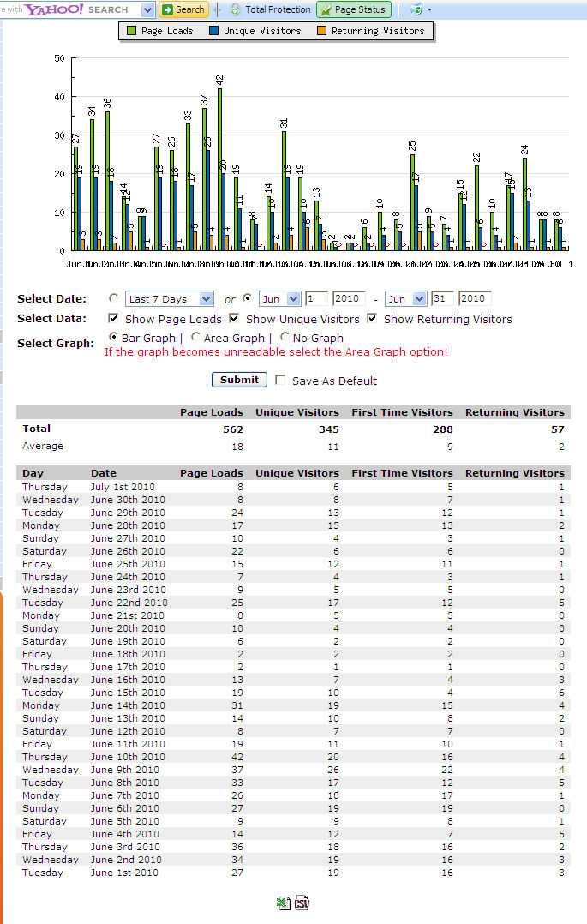Open the Last 7 Days dropdown
The image size is (587, 924).
(169, 299)
